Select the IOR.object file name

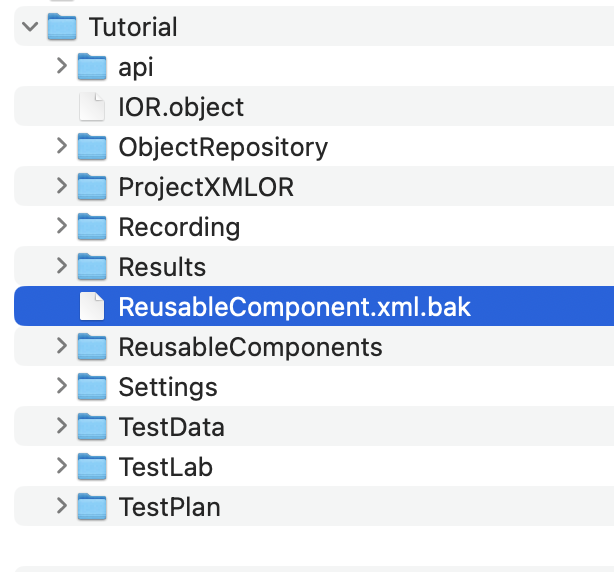[181, 107]
